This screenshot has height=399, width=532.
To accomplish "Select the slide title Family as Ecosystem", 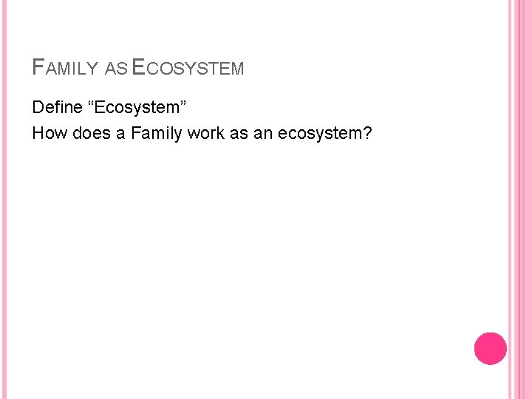I will 138,66.
